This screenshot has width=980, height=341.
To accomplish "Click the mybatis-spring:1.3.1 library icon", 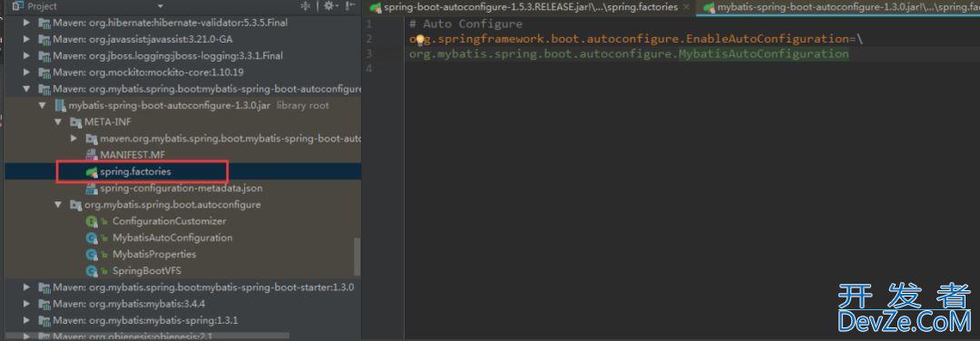I will [44, 320].
